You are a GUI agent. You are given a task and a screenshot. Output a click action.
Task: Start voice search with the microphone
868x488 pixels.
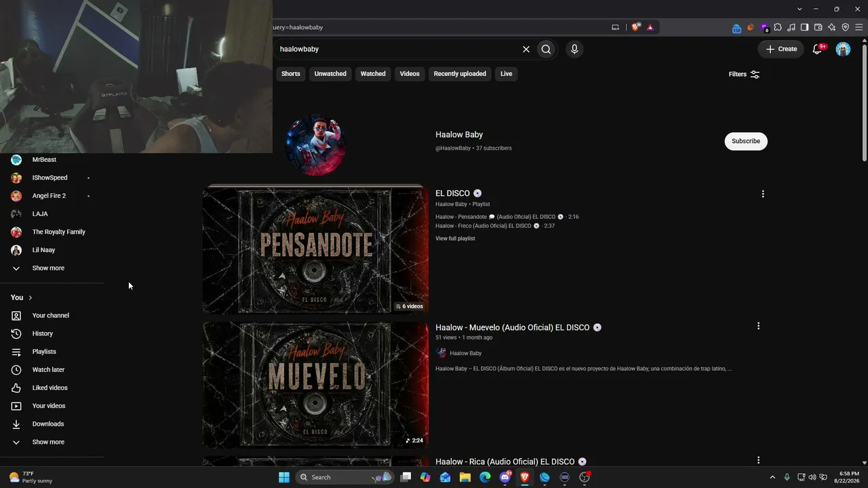pos(574,49)
